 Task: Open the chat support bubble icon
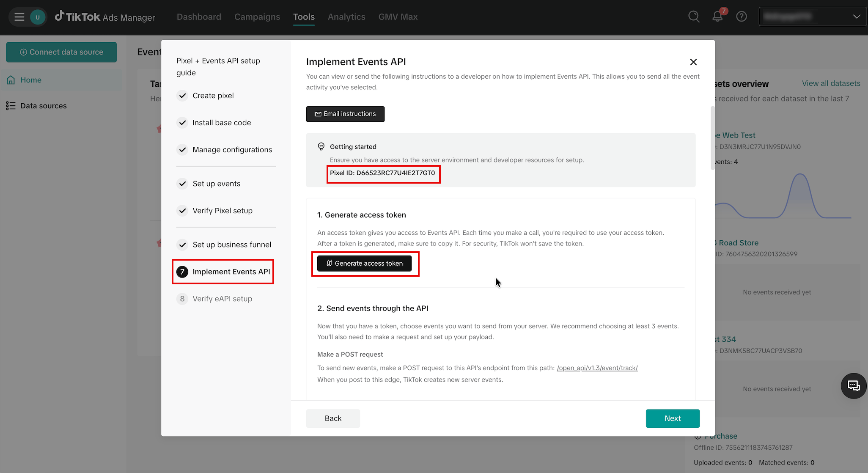tap(854, 386)
